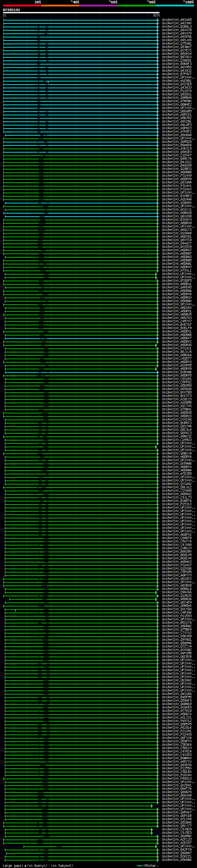Select hit label UniRef100_C1H5U3
Viewport: 197px width, 868px height.
[176, 440]
